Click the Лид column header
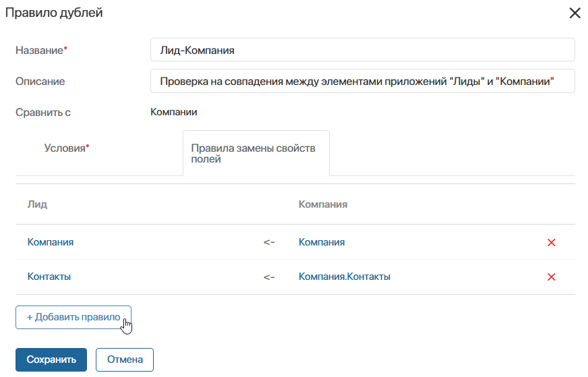The width and height of the screenshot is (588, 377). (x=37, y=204)
